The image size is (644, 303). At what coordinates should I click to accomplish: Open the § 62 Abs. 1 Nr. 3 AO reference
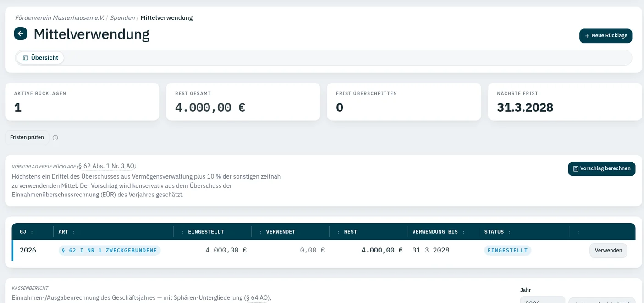click(x=106, y=166)
